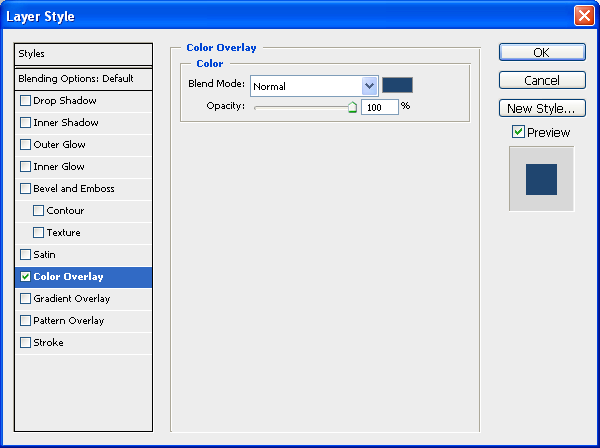Image resolution: width=600 pixels, height=448 pixels.
Task: Select the Inner Glow label
Action: [59, 166]
